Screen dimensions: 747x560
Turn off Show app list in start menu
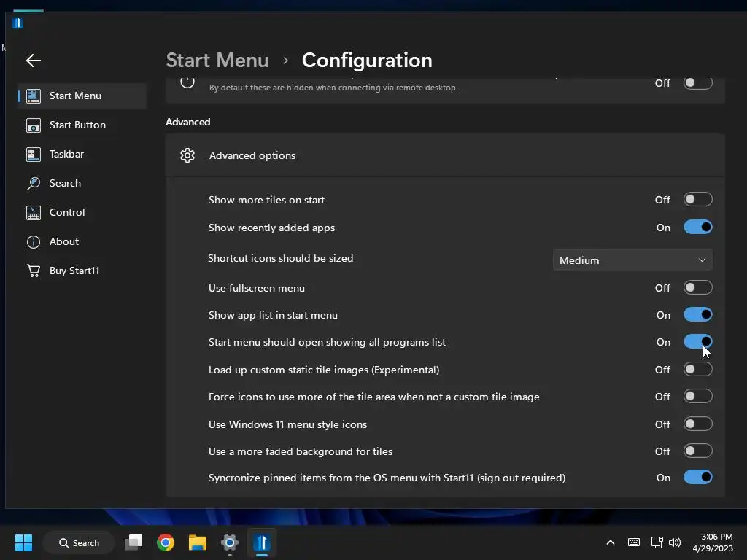point(698,315)
